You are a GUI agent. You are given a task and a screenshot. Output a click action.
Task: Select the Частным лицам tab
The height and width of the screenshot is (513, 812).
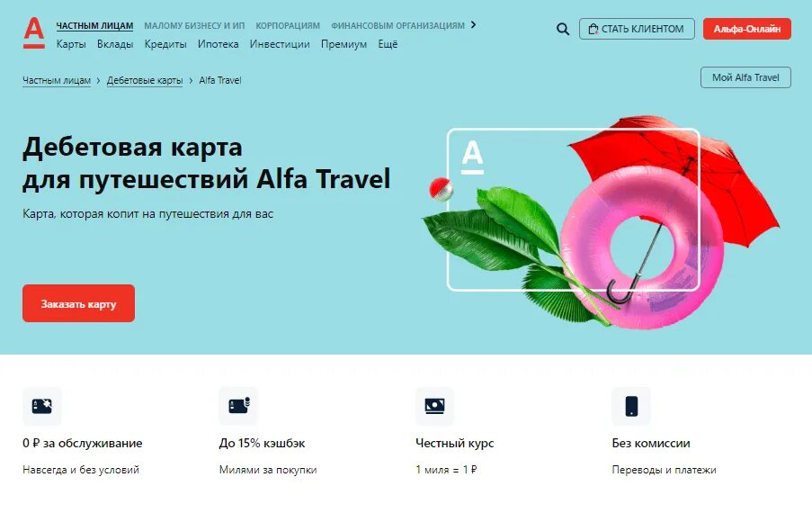coord(94,25)
